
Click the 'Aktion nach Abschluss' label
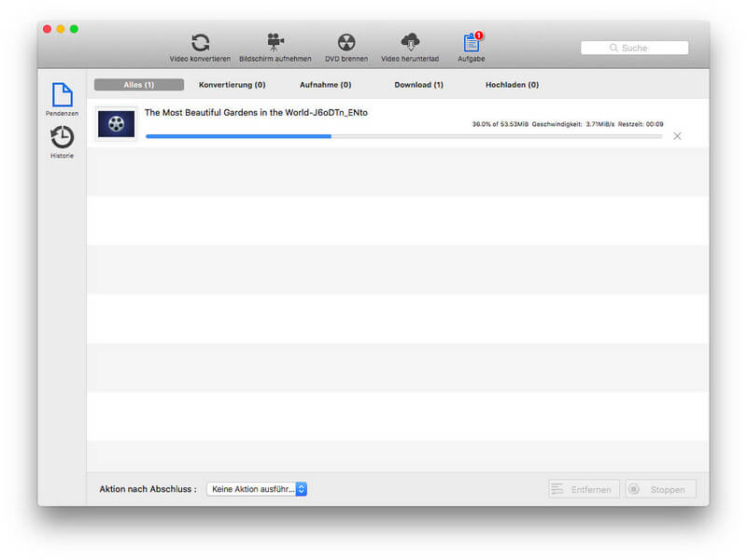148,489
